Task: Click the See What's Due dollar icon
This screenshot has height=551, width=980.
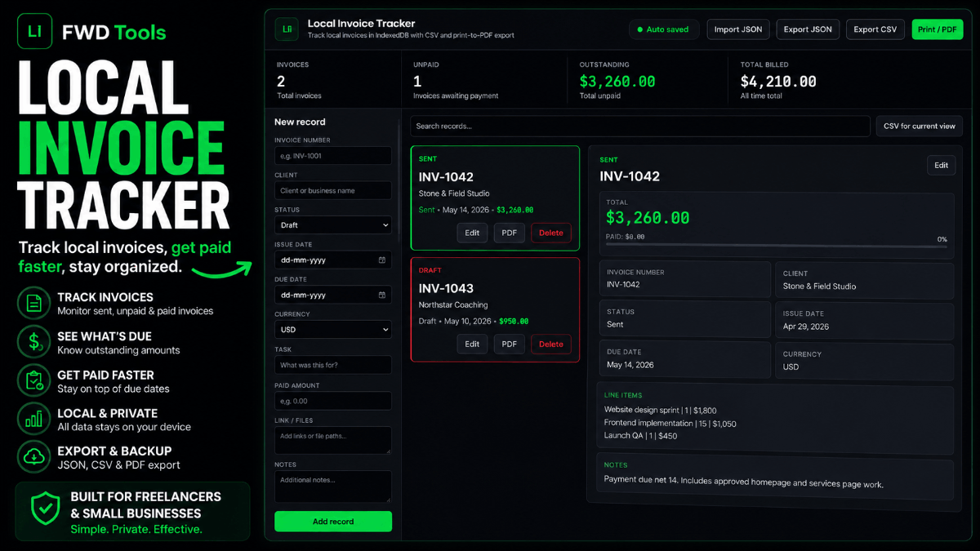Action: [33, 342]
